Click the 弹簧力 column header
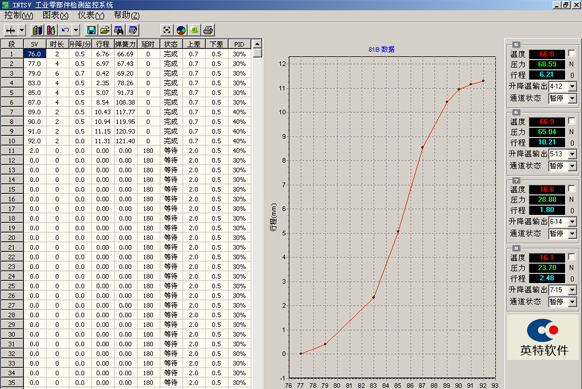The height and width of the screenshot is (389, 582). click(125, 44)
